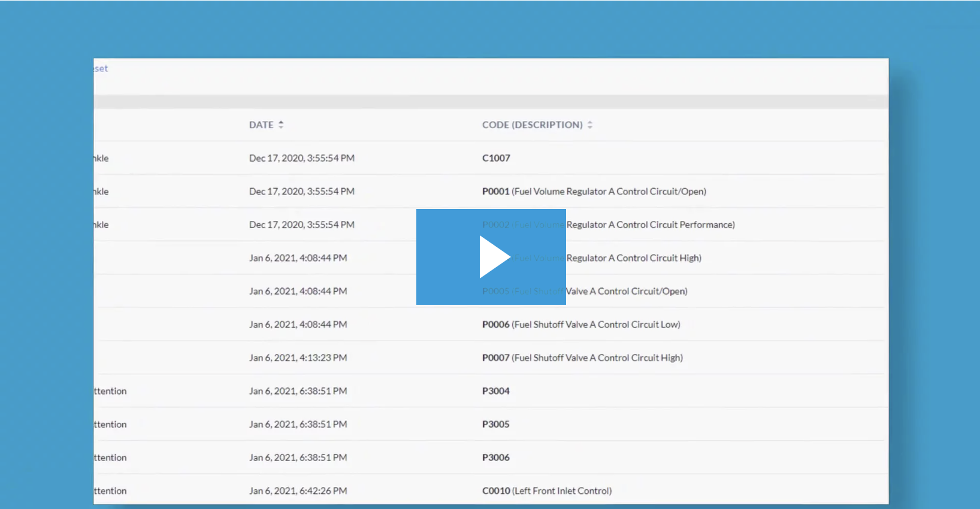Click date in the Control Circuit Performance row

[302, 225]
